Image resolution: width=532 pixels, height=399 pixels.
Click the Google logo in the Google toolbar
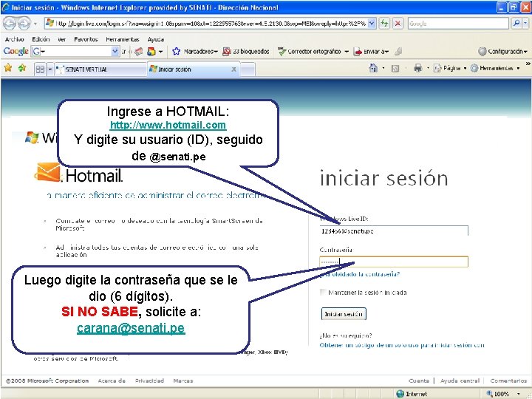[16, 51]
